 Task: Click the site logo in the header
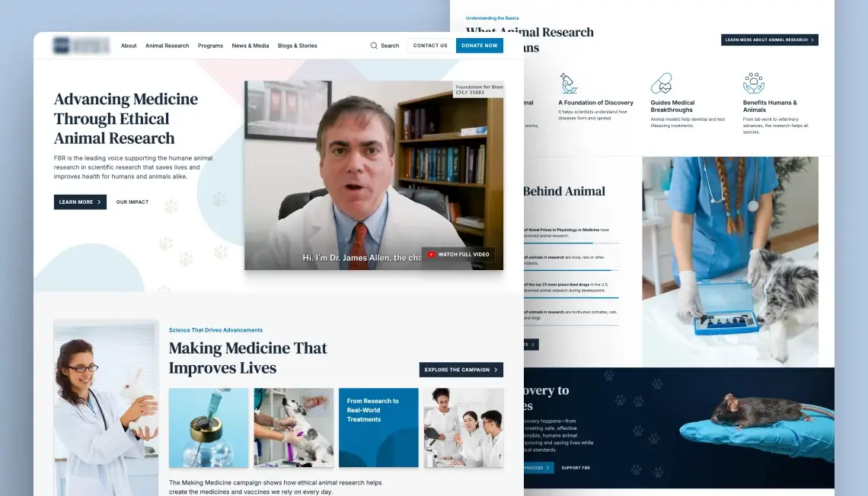click(x=81, y=46)
